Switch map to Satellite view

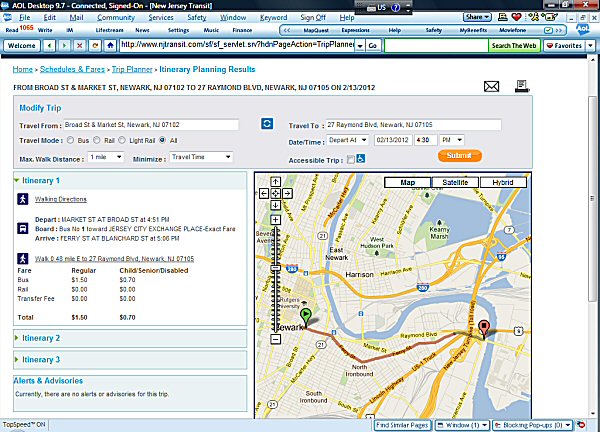pyautogui.click(x=455, y=183)
